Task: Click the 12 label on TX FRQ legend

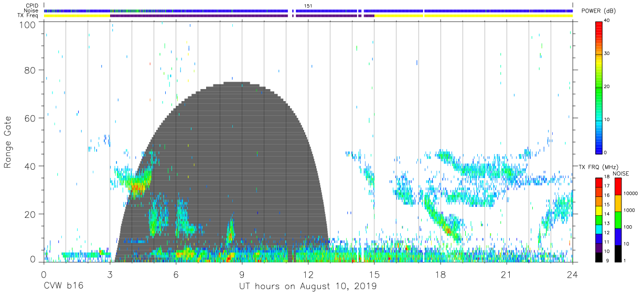Action: (x=607, y=233)
